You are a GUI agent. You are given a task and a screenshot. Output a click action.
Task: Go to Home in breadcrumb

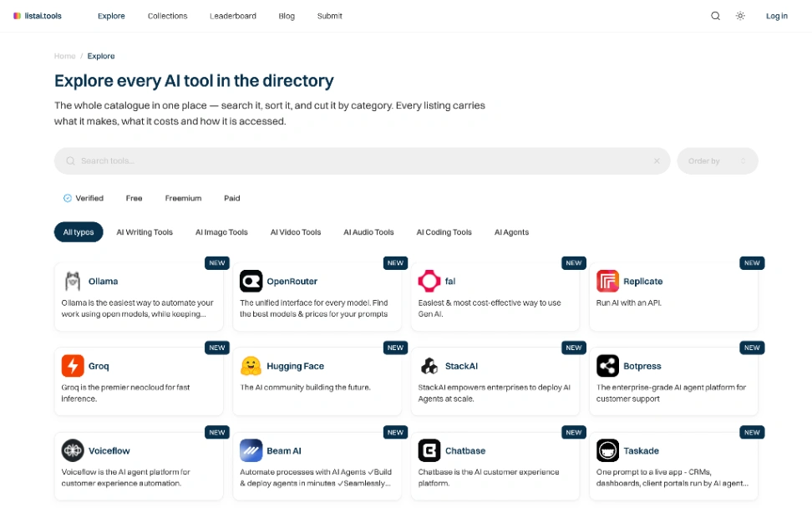pyautogui.click(x=64, y=56)
